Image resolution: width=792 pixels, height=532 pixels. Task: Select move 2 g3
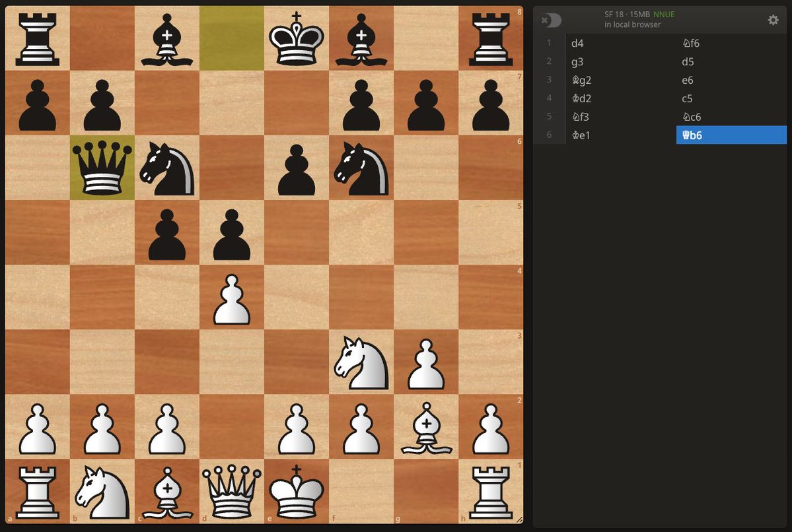(621, 61)
